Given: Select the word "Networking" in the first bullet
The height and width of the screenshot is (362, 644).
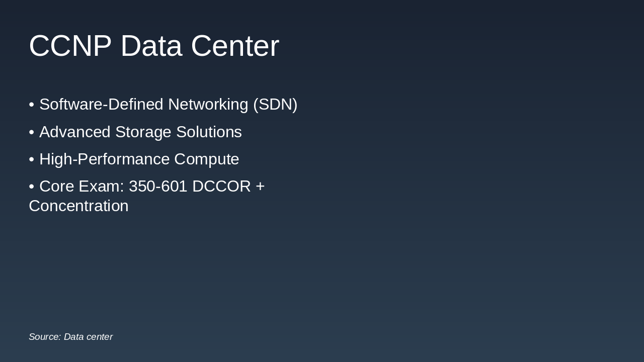Looking at the screenshot, I should 208,105.
